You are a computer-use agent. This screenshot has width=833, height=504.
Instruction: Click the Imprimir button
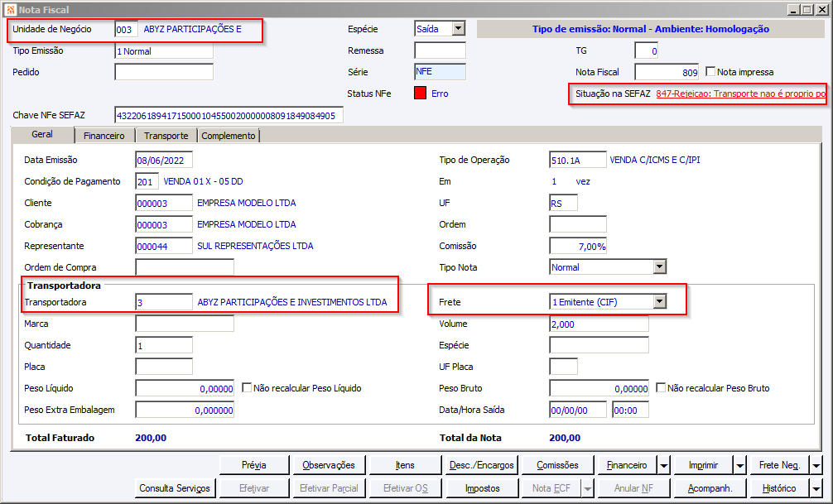click(703, 465)
